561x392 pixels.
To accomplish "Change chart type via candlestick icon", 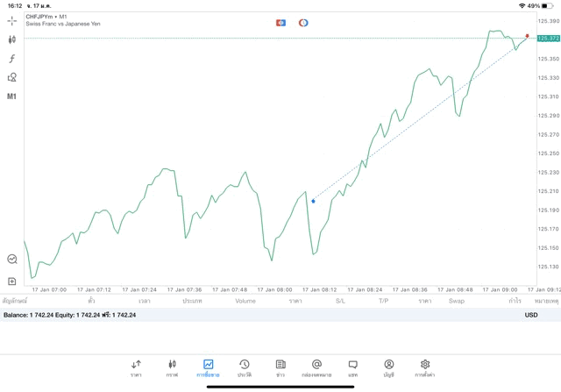I will [12, 39].
